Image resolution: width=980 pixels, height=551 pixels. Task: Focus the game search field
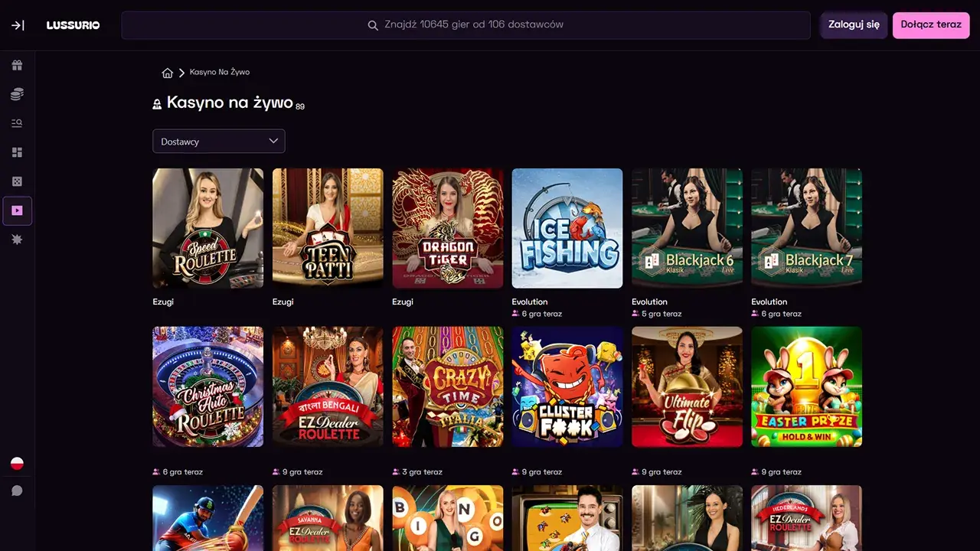click(x=465, y=25)
